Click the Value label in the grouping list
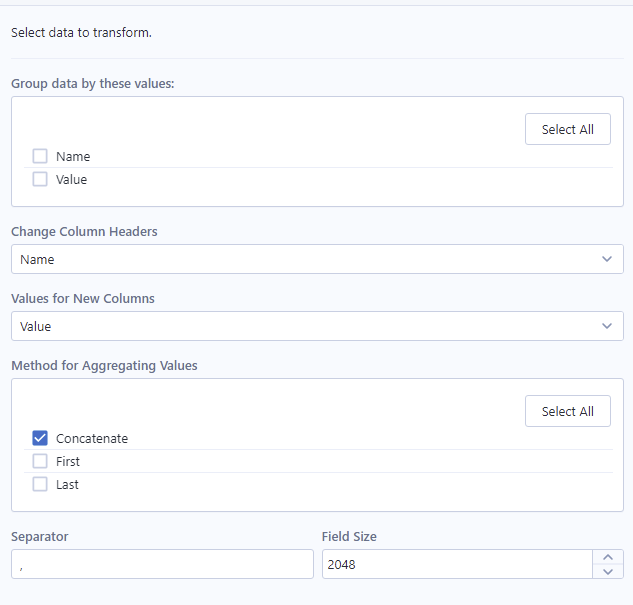 (71, 180)
